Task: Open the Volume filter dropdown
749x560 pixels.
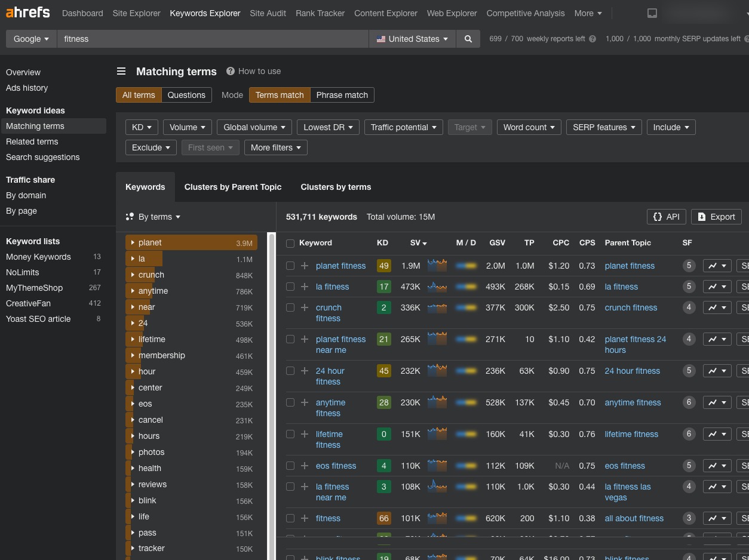Action: coord(187,127)
